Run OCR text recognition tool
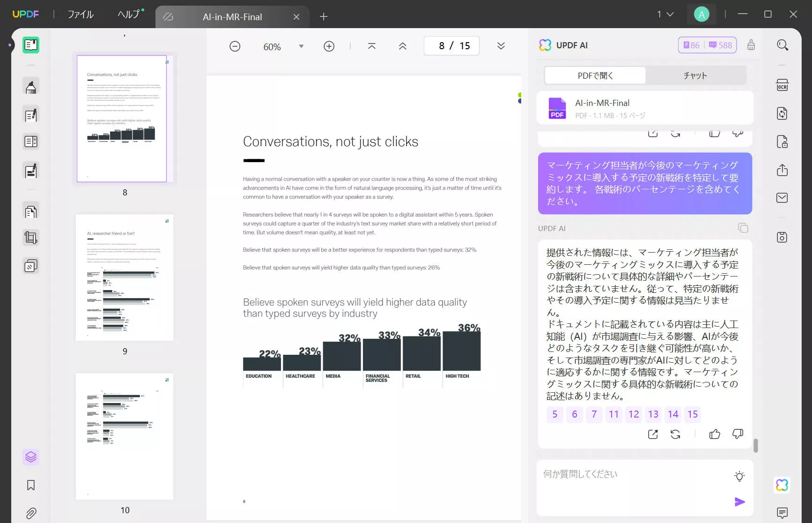Screen dimensions: 812x523 [x=782, y=85]
